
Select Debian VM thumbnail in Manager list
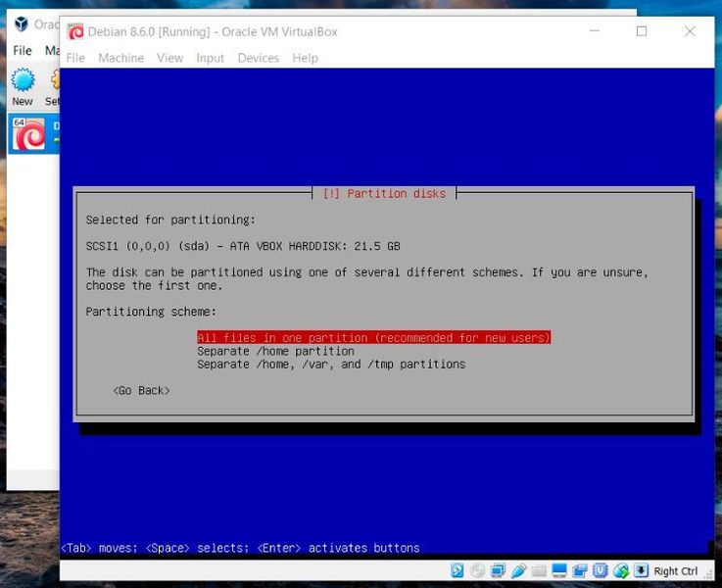point(29,134)
